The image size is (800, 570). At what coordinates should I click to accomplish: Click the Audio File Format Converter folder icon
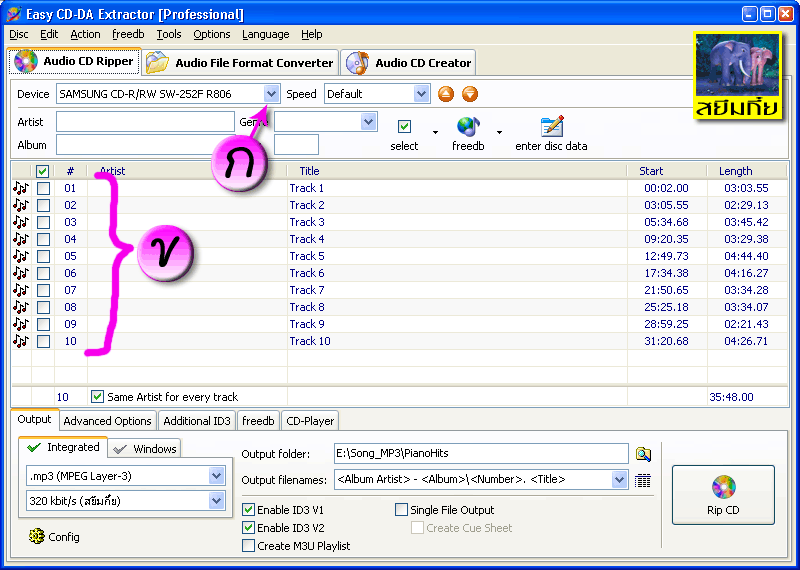(157, 63)
